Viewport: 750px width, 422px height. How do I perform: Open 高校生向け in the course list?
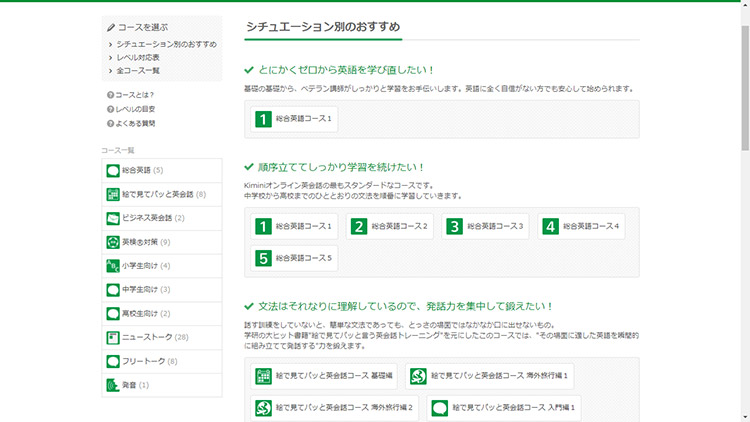[138, 314]
